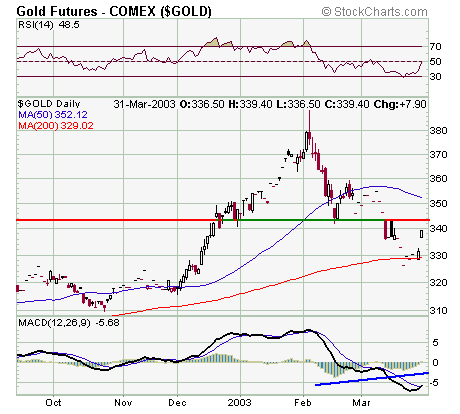460x414 pixels.
Task: Click the Feb month label
Action: pyautogui.click(x=303, y=403)
